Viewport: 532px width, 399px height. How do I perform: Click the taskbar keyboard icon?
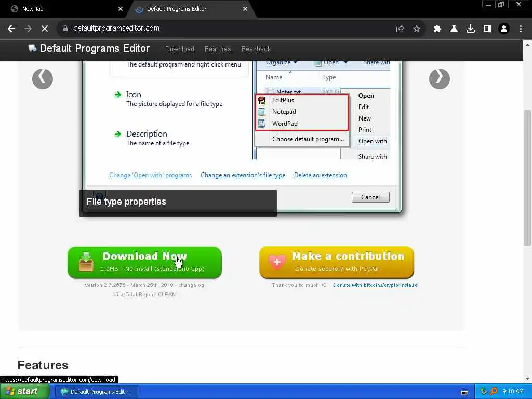(464, 392)
